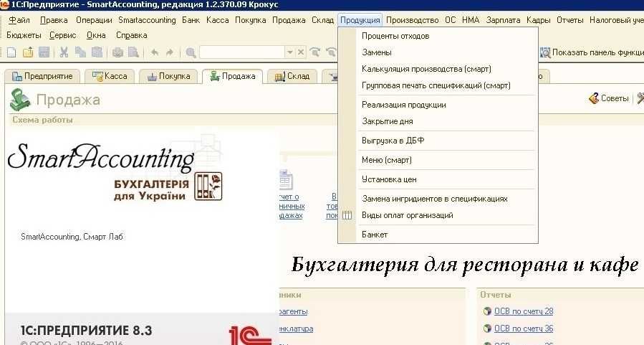Click the Save toolbar icon
The width and height of the screenshot is (644, 345).
44,52
